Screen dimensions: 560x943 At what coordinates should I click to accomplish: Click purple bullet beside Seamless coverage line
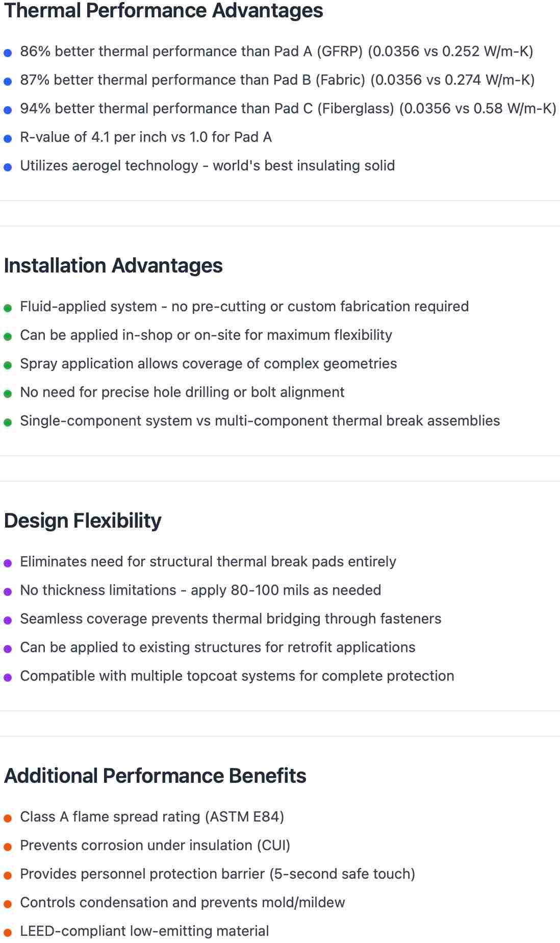[8, 620]
